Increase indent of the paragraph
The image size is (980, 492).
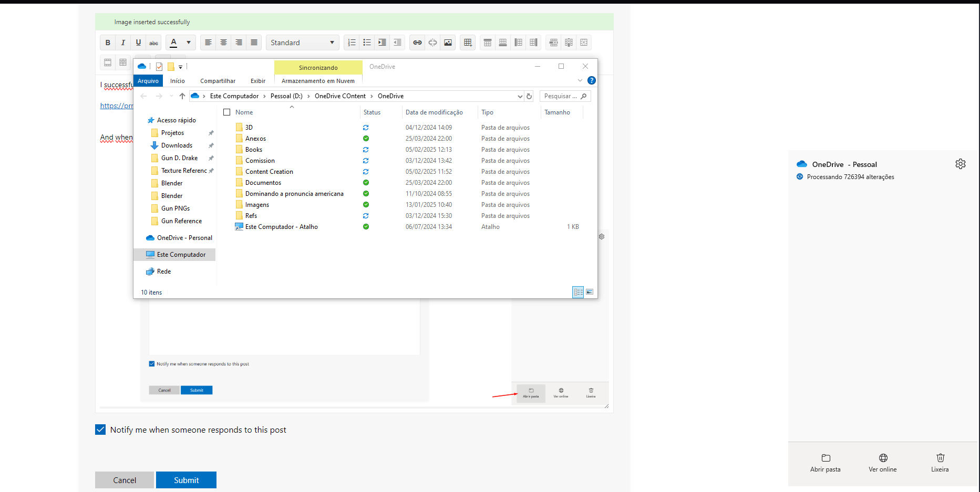382,43
